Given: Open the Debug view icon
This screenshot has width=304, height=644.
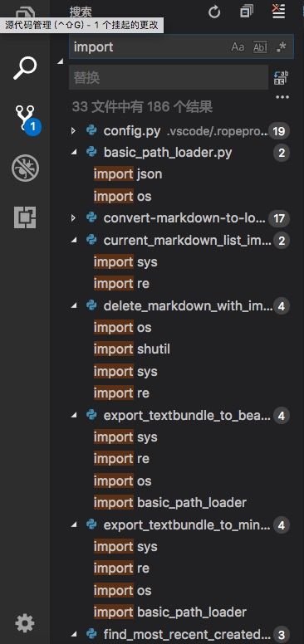Looking at the screenshot, I should click(25, 168).
